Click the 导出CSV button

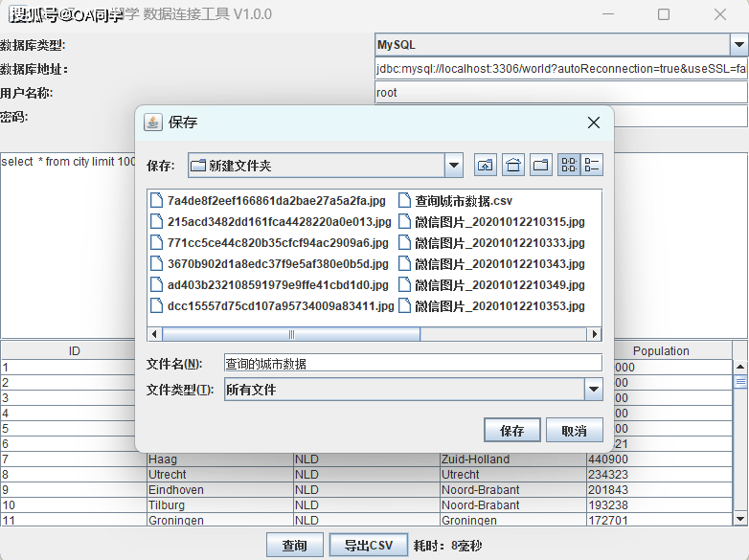tap(369, 546)
